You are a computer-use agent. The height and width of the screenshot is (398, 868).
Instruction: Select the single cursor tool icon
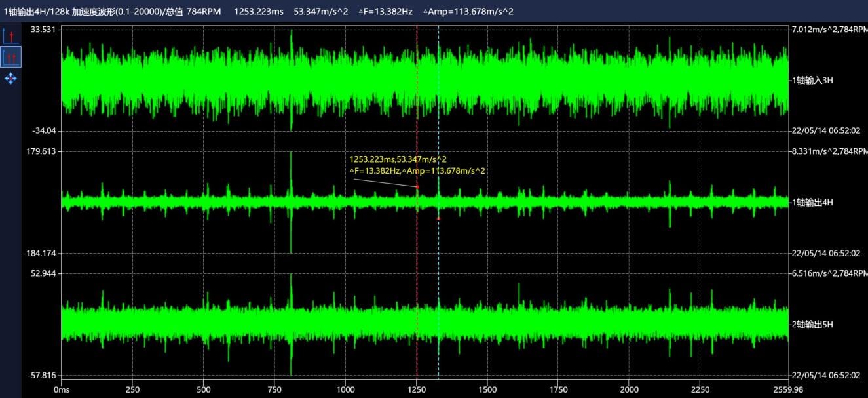(10, 35)
